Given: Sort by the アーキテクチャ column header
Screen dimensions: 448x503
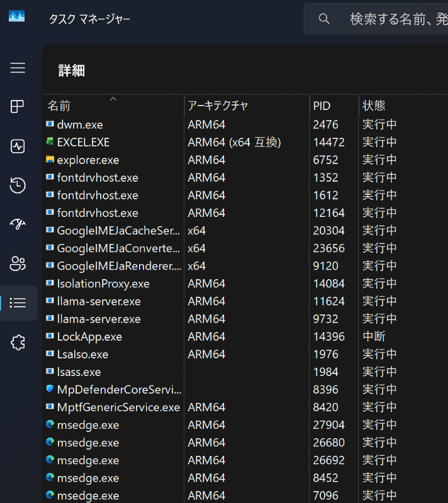Looking at the screenshot, I should click(x=247, y=106).
